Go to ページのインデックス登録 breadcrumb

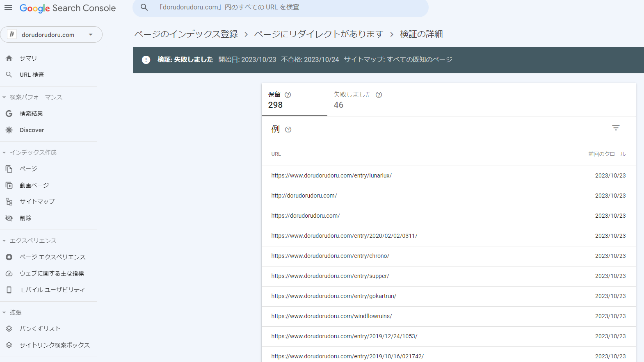click(x=186, y=34)
